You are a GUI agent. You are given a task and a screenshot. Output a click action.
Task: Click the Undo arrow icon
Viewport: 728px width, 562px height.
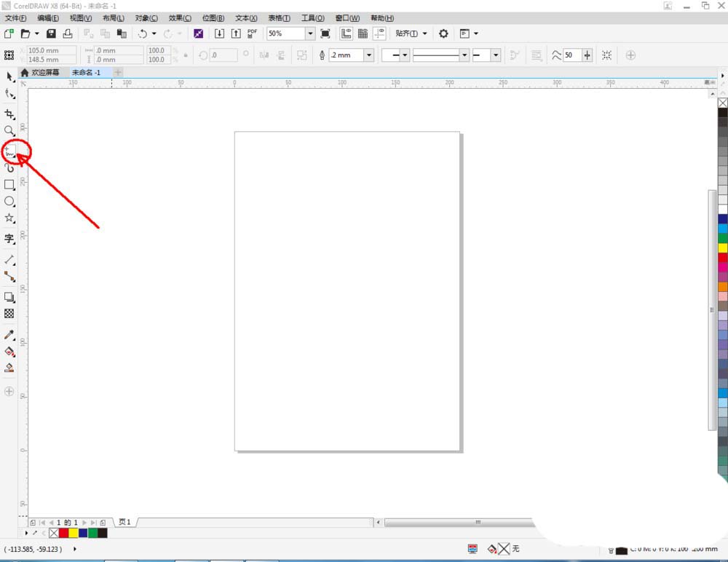point(143,33)
